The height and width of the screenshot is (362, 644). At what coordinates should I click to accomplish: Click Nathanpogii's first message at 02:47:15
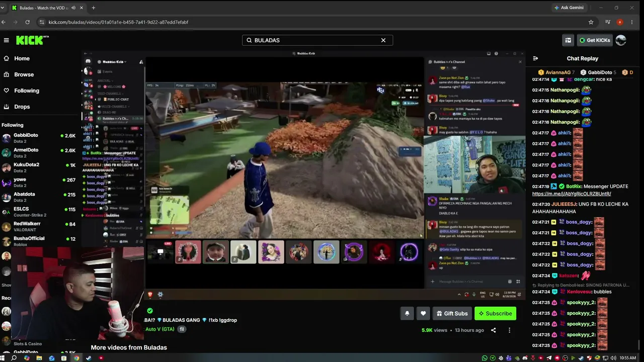coord(561,90)
